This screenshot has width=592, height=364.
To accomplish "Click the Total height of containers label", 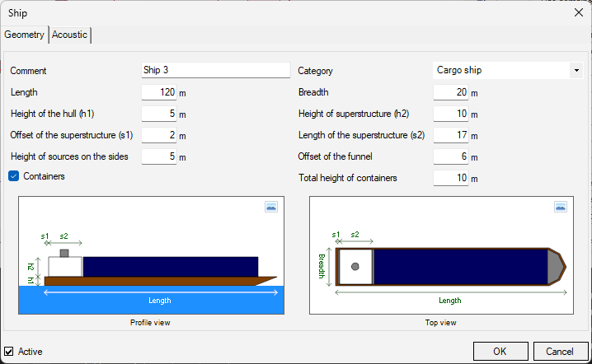I will [x=348, y=178].
